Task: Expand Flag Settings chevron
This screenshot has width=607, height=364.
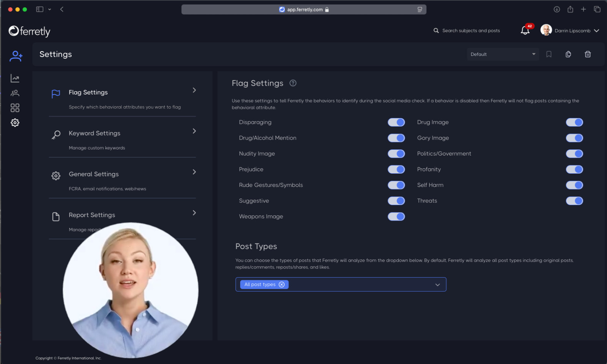Action: click(x=194, y=90)
